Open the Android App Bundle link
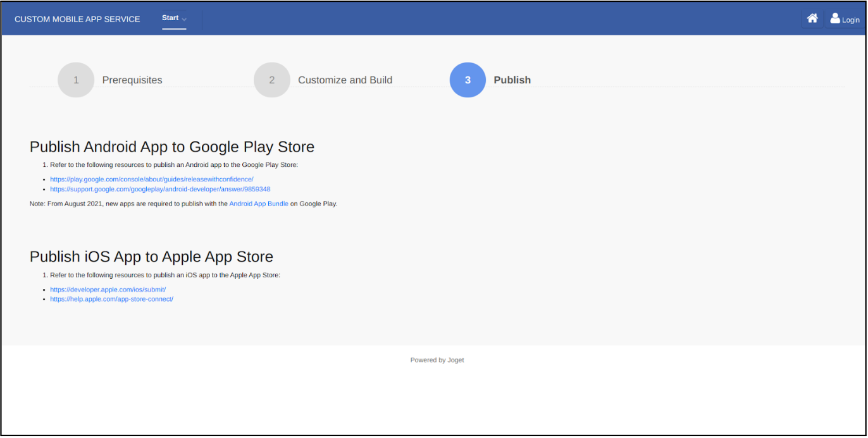This screenshot has height=438, width=868. (x=259, y=204)
